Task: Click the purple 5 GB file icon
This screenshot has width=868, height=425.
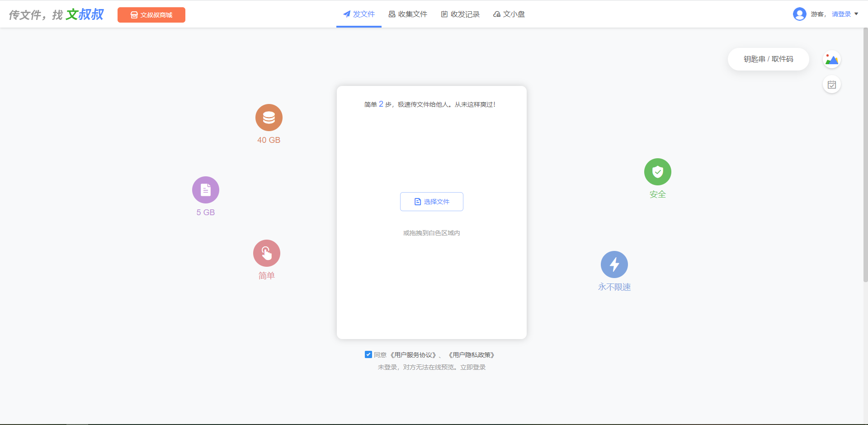Action: coord(206,190)
